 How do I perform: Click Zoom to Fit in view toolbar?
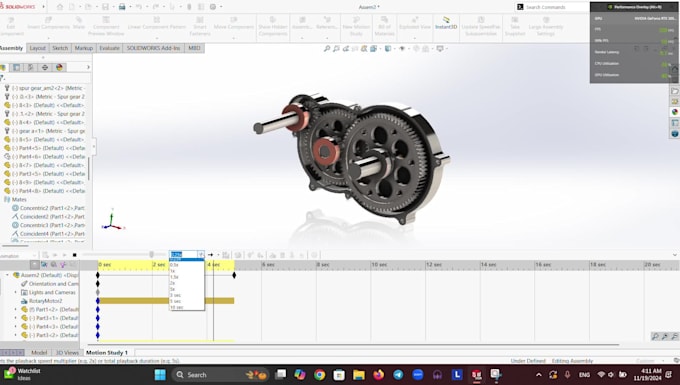tap(327, 49)
